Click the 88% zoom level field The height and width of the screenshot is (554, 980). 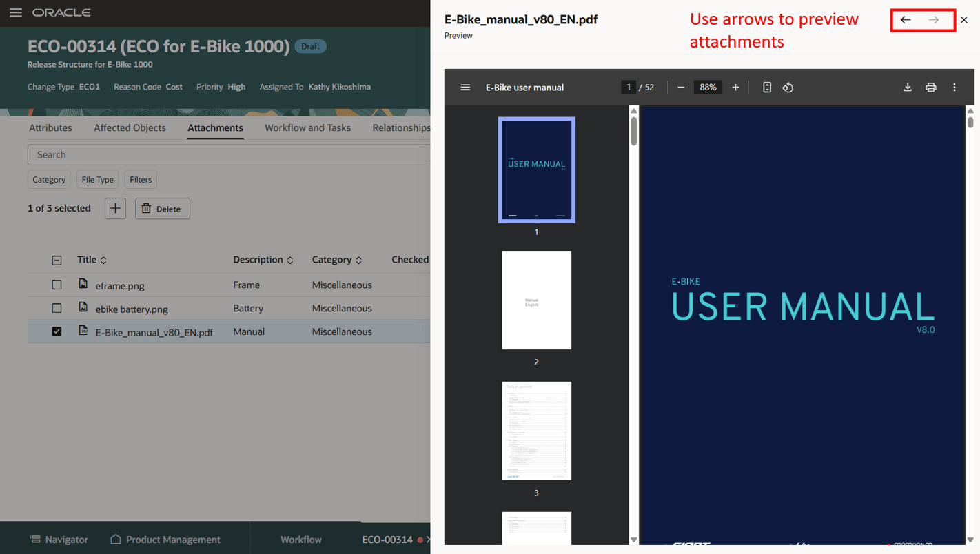click(708, 88)
